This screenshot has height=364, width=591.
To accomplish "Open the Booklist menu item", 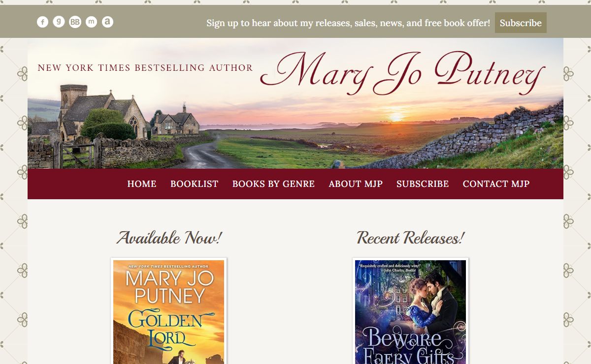I will [x=194, y=184].
